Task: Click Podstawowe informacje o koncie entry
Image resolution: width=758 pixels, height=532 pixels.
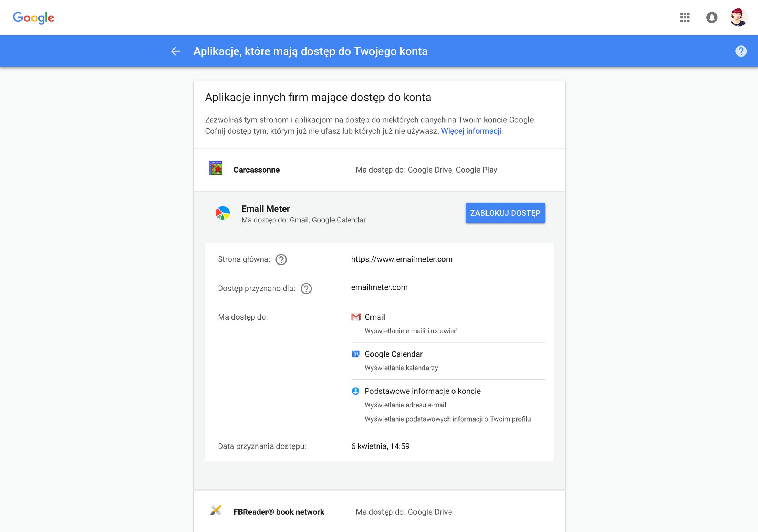Action: click(x=422, y=391)
